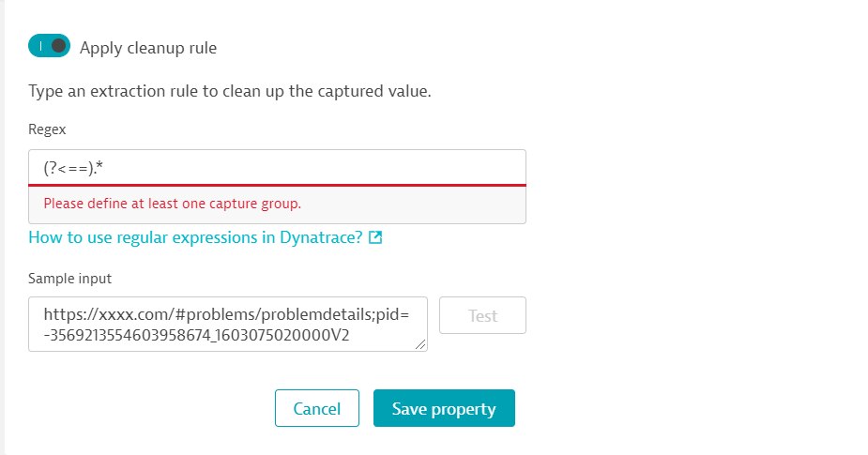Image resolution: width=868 pixels, height=455 pixels.
Task: Click the 'Regex' field label
Action: [47, 129]
